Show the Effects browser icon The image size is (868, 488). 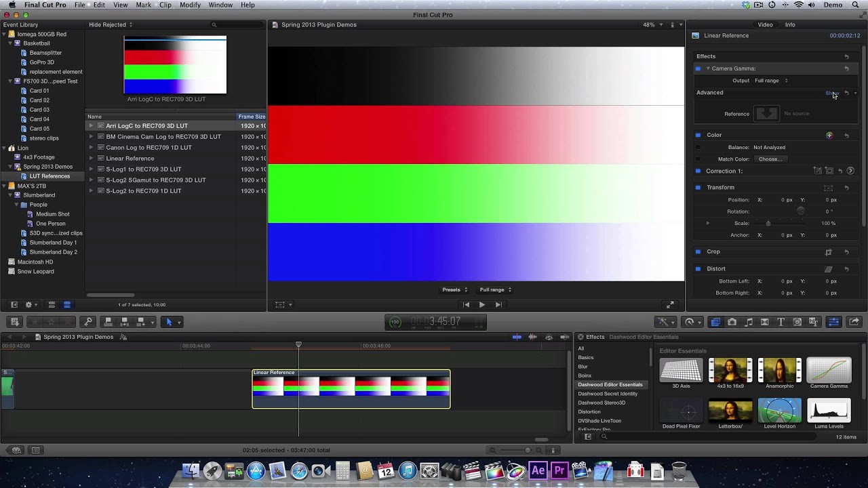715,322
